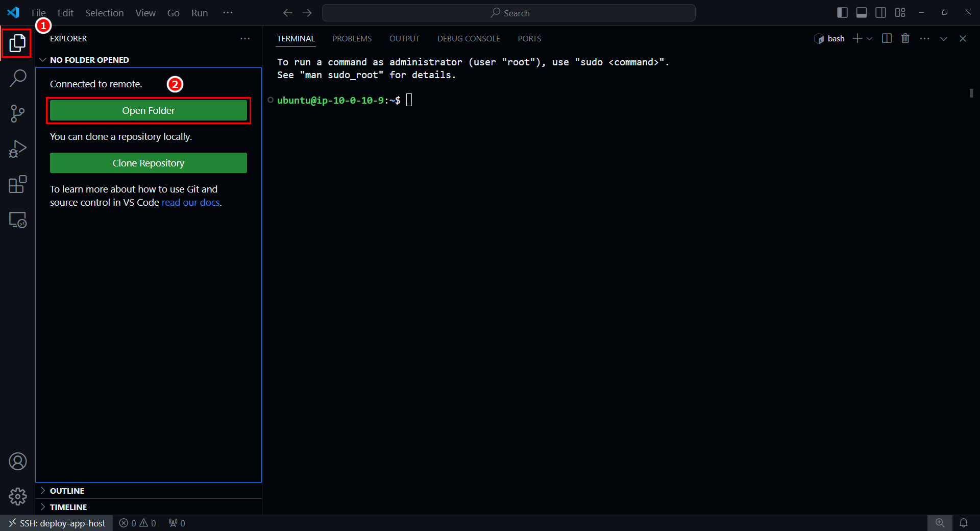Click the terminal prompt line ubuntu@ip-10-0-10-9

coord(339,101)
